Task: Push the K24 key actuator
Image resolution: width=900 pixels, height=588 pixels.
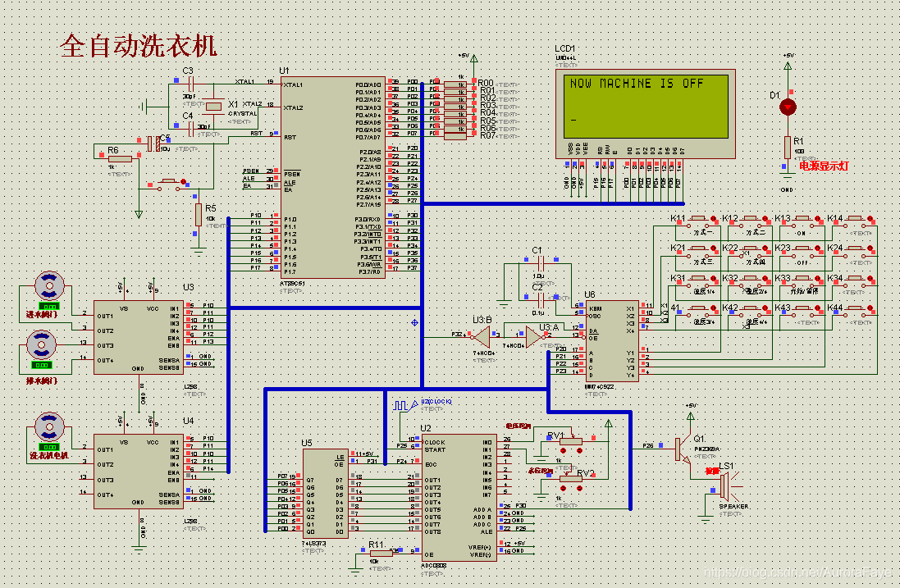Action: tap(855, 248)
